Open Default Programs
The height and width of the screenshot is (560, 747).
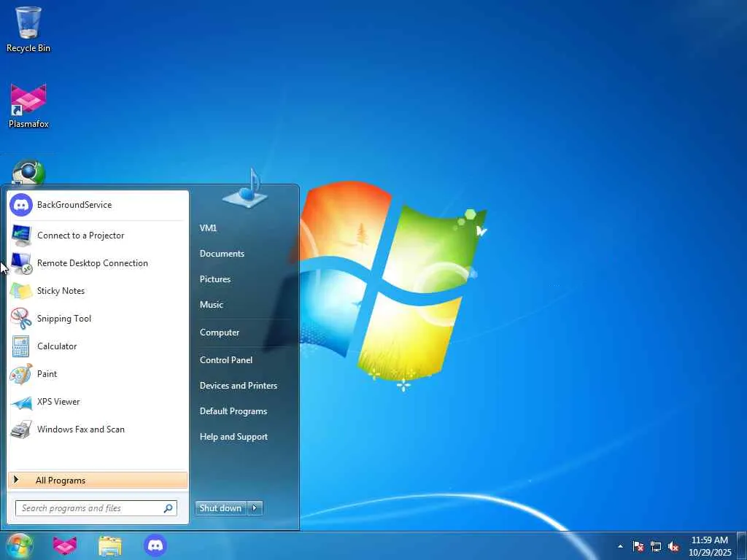click(x=233, y=411)
